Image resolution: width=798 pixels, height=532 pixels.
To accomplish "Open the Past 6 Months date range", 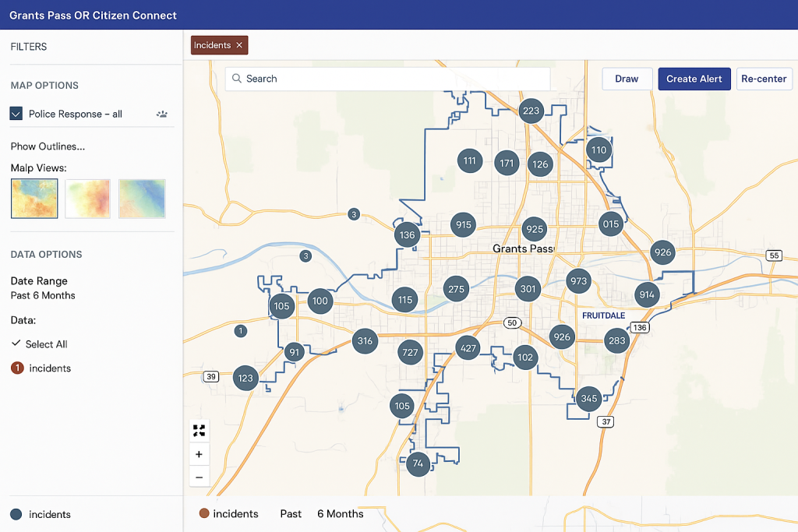I will pos(44,295).
